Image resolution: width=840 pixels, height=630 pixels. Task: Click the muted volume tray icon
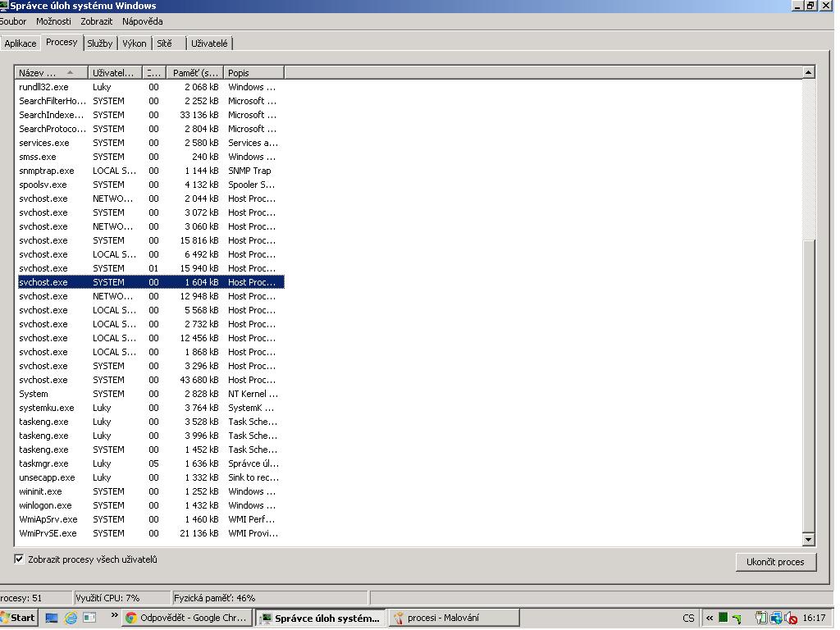click(790, 619)
